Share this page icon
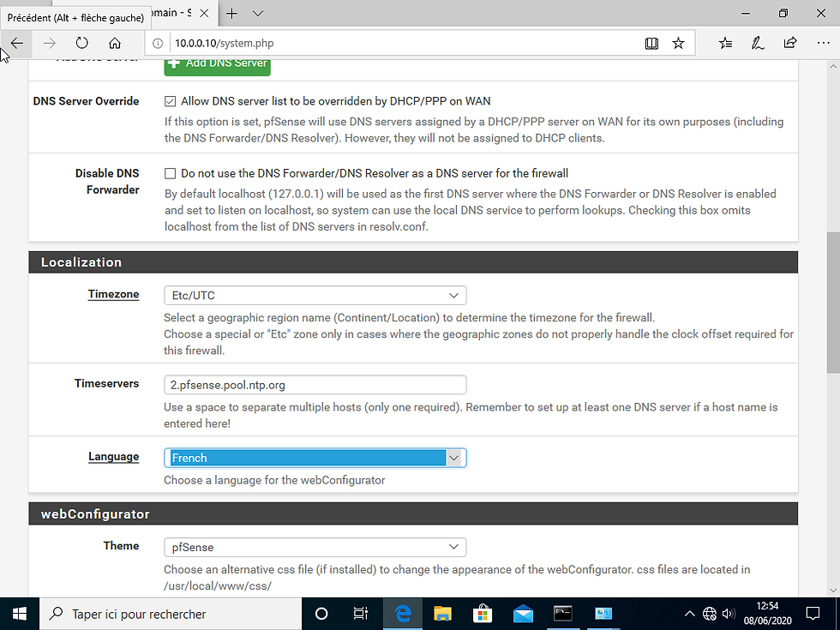840x630 pixels. click(x=790, y=44)
